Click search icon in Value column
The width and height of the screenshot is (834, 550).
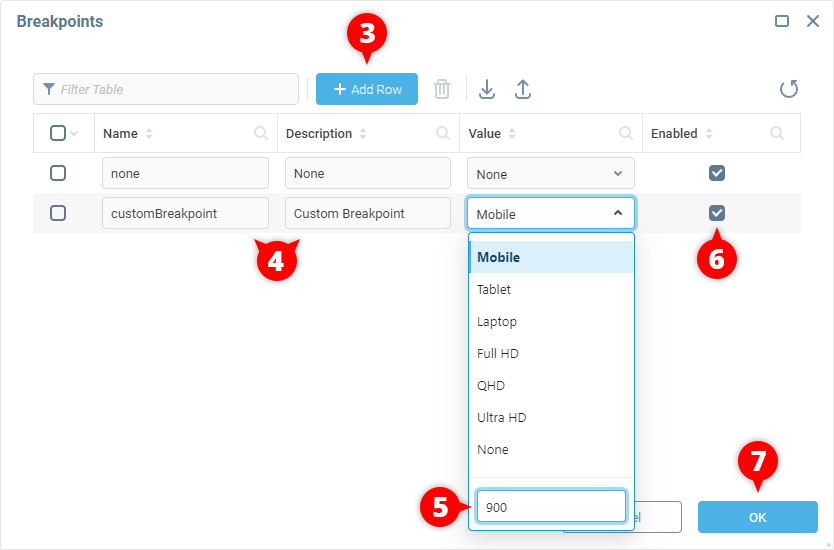tap(626, 133)
